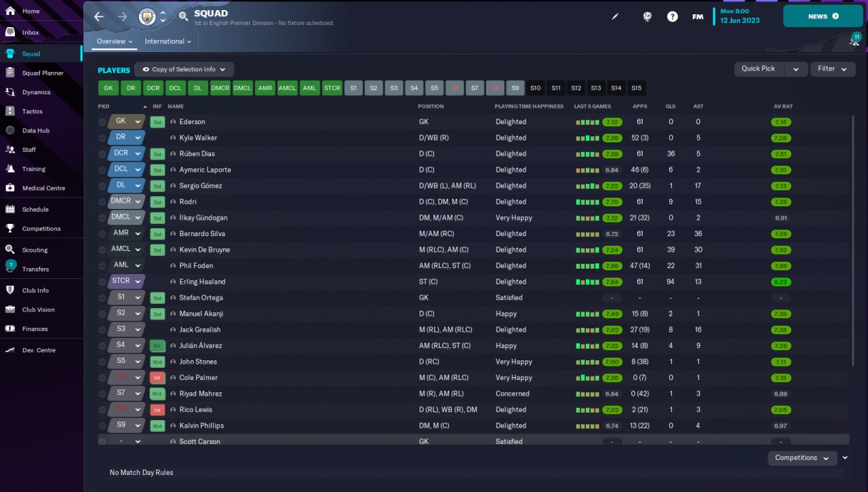Open the Medical Centre sidebar icon

[10, 187]
